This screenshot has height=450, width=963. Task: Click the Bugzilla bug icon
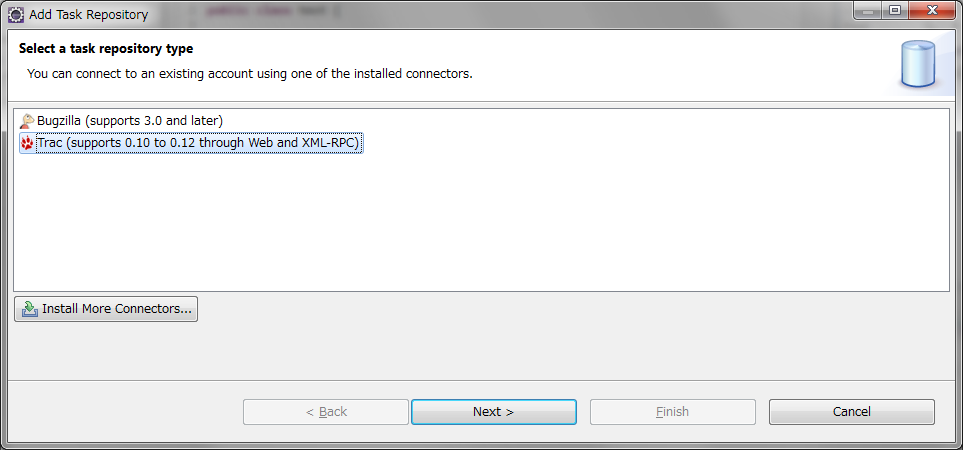(x=27, y=121)
